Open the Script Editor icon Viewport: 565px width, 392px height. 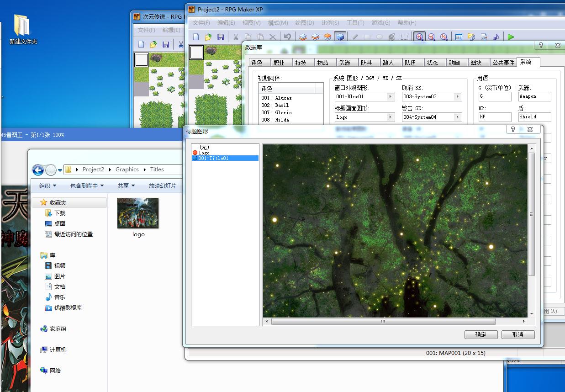[484, 37]
